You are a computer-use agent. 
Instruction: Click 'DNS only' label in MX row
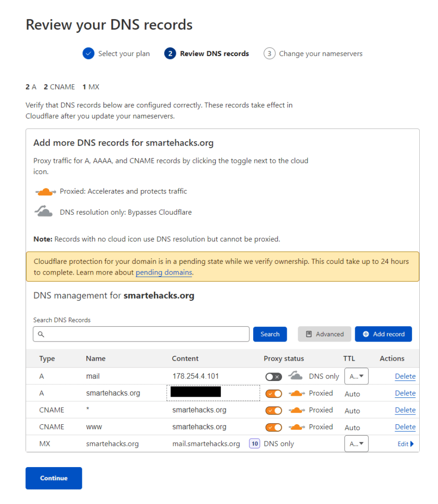click(x=279, y=444)
